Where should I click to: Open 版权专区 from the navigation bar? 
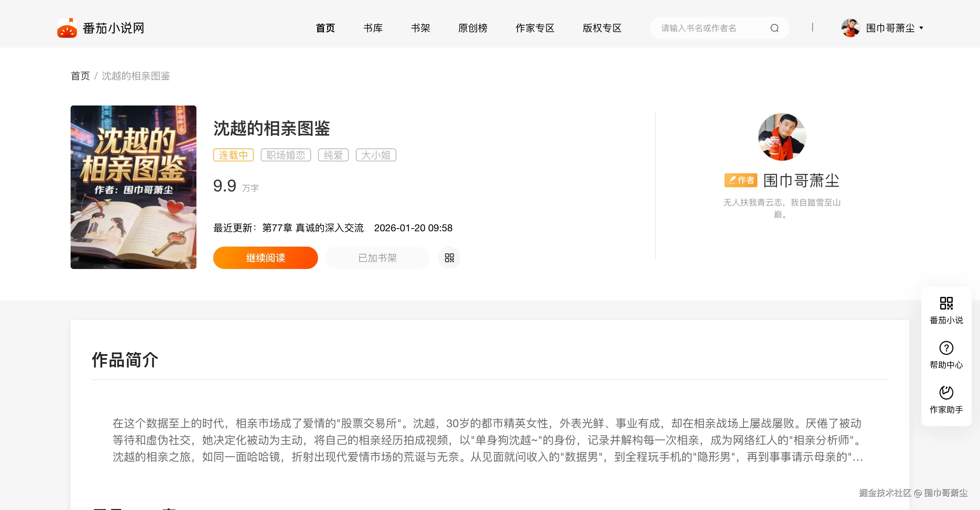(601, 28)
